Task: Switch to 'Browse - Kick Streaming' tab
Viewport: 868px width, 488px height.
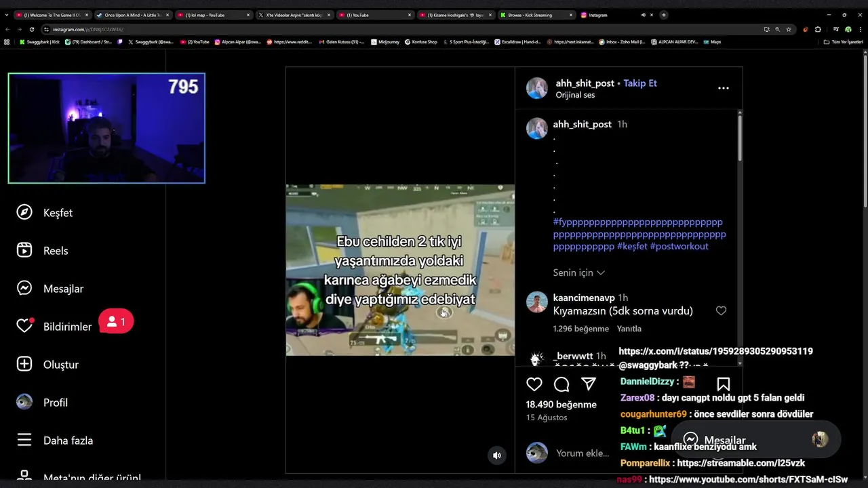Action: (x=536, y=15)
